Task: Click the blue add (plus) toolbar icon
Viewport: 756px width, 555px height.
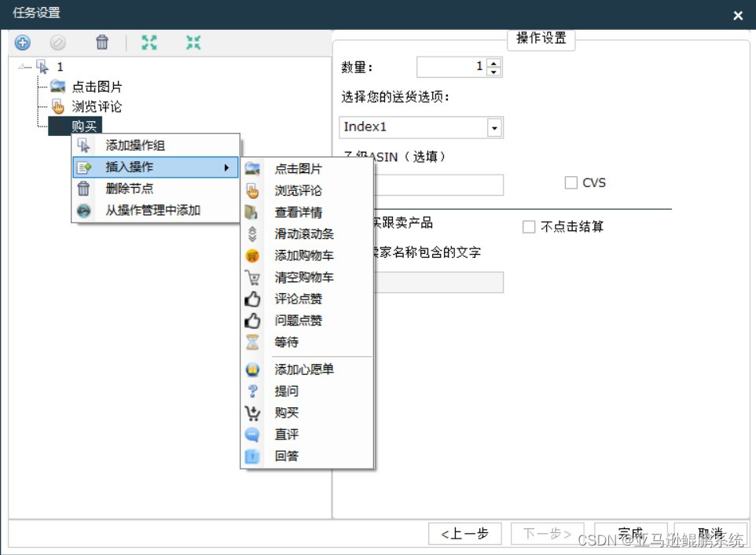Action: pyautogui.click(x=22, y=42)
